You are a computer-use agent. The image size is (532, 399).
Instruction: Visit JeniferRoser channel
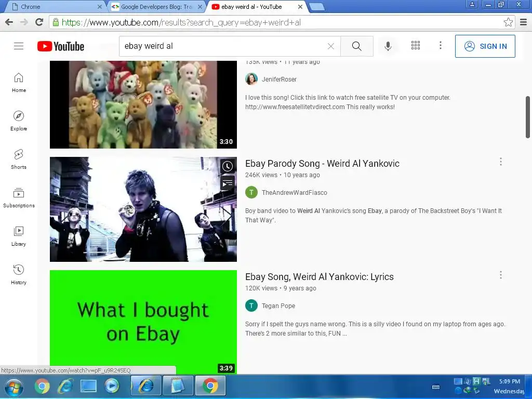pos(279,79)
